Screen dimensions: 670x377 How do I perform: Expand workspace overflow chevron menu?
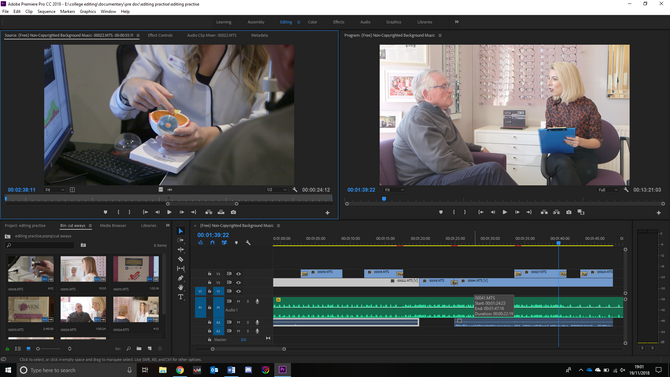457,22
